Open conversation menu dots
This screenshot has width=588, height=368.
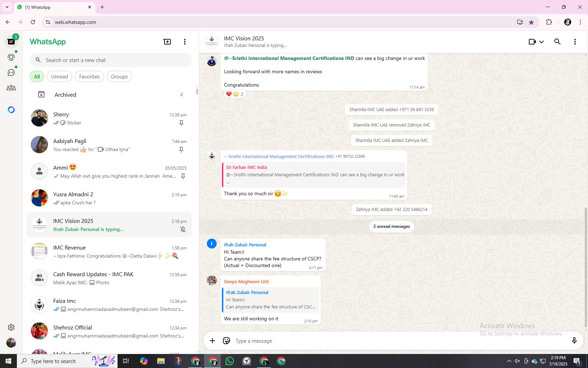point(575,42)
